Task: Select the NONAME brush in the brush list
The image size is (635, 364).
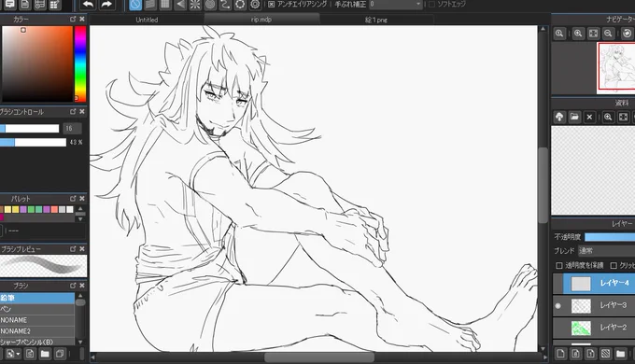Action: pos(37,320)
